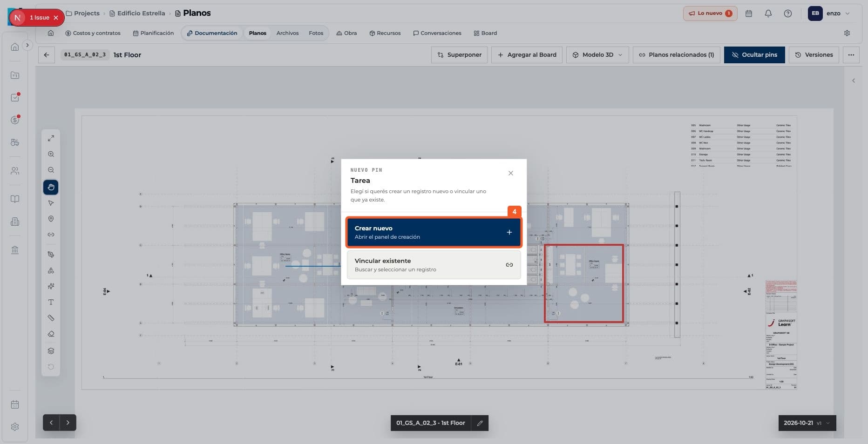
Task: Open the calendar icon in top bar
Action: point(749,13)
